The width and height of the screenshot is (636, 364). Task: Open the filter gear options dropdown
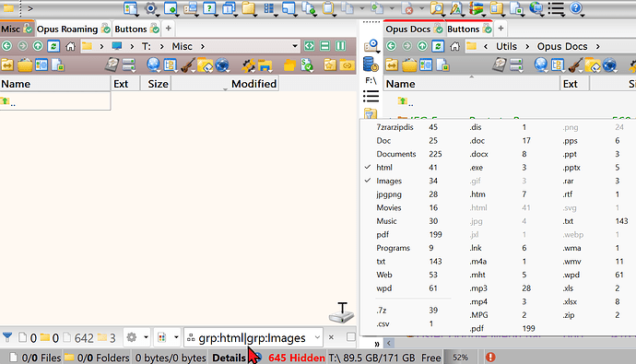click(146, 337)
